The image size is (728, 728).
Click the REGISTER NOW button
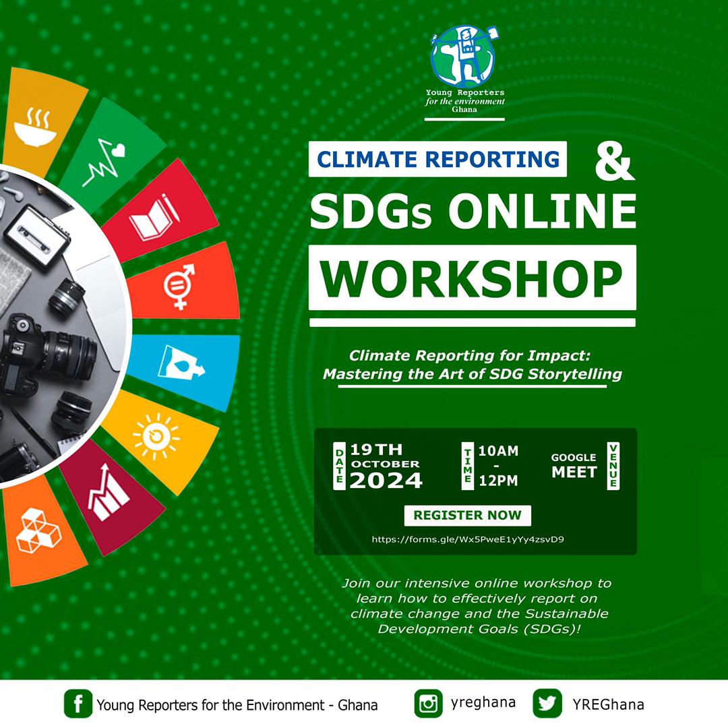click(x=467, y=515)
